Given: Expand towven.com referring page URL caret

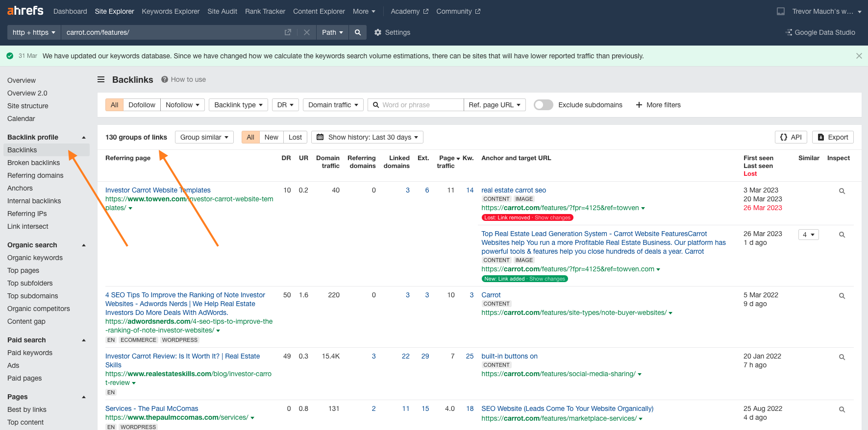Looking at the screenshot, I should tap(130, 208).
